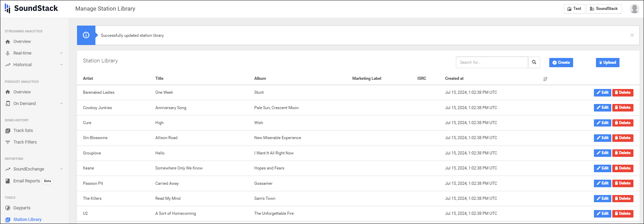Expand the Historical menu
Image resolution: width=644 pixels, height=224 pixels.
click(34, 65)
